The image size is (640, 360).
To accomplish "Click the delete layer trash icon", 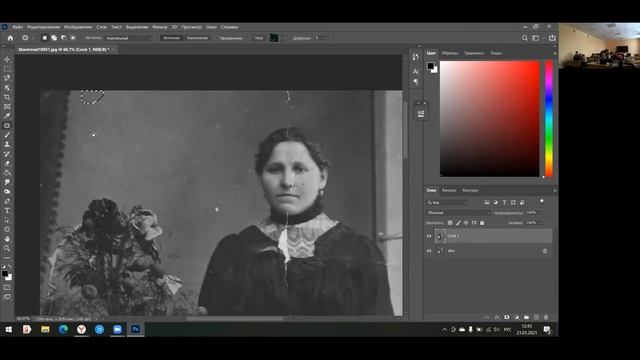I will coord(546,317).
